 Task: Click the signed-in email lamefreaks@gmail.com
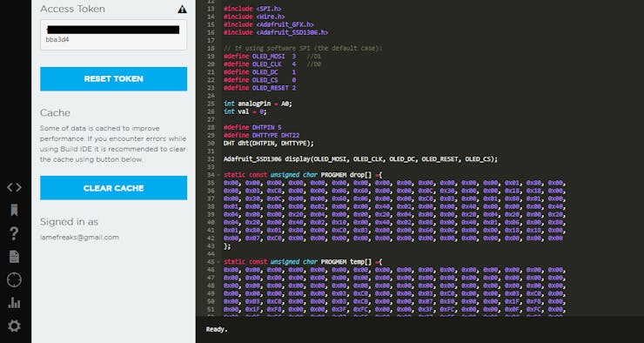79,238
